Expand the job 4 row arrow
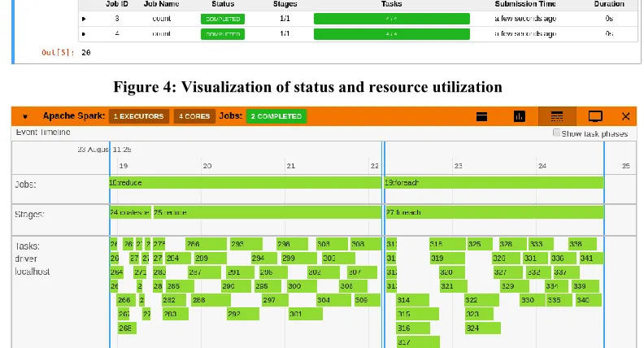The width and height of the screenshot is (644, 348). click(x=84, y=34)
